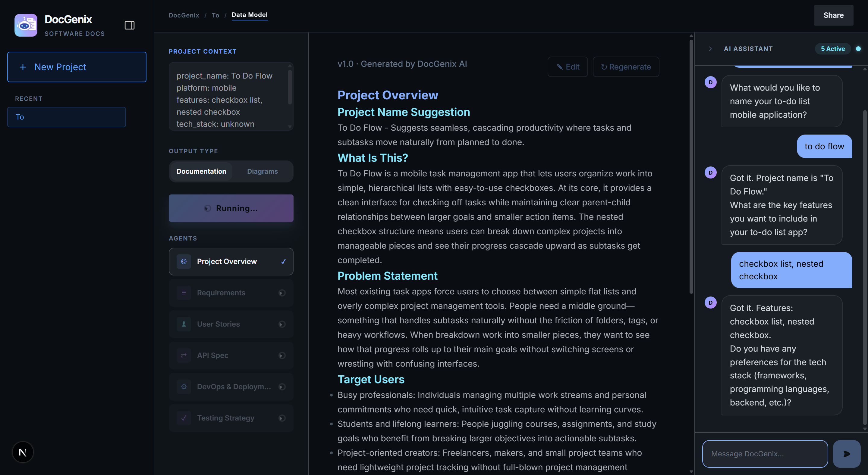
Task: Click the Message DocGenix input field
Action: tap(765, 453)
